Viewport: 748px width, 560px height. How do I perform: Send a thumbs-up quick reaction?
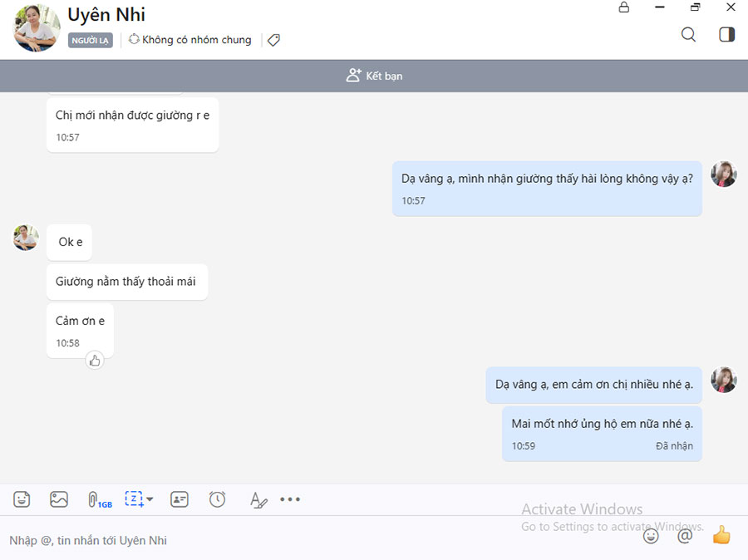click(x=721, y=535)
